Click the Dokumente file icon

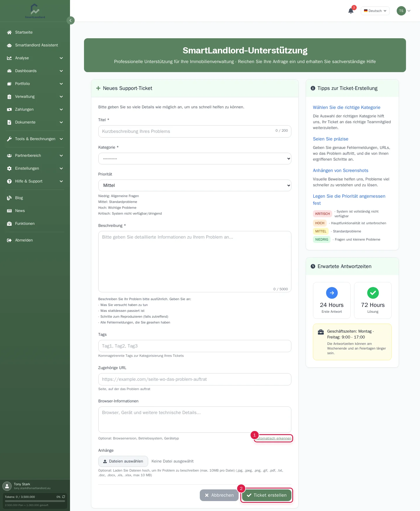(x=9, y=122)
